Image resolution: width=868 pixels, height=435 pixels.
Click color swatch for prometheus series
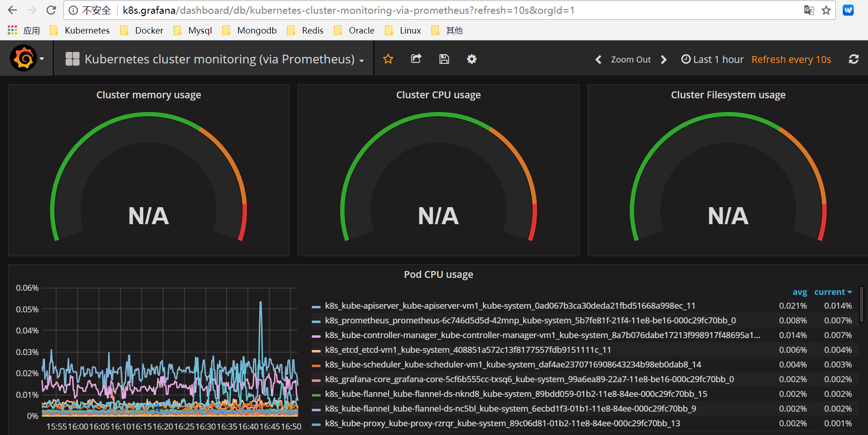316,321
